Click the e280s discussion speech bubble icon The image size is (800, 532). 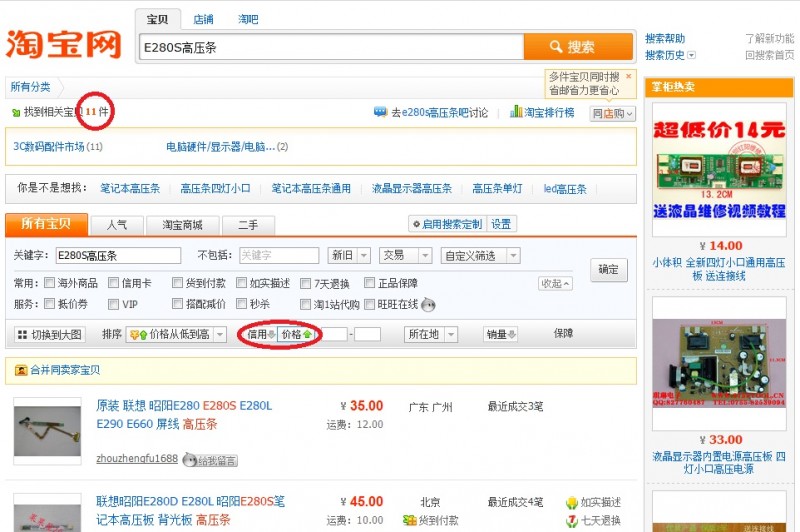(x=380, y=112)
